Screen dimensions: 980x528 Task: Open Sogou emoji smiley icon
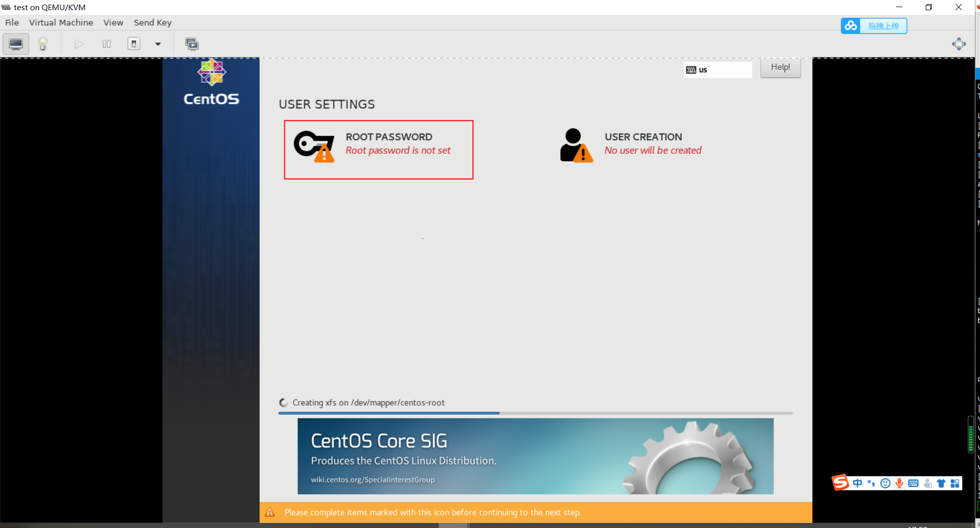pyautogui.click(x=885, y=483)
